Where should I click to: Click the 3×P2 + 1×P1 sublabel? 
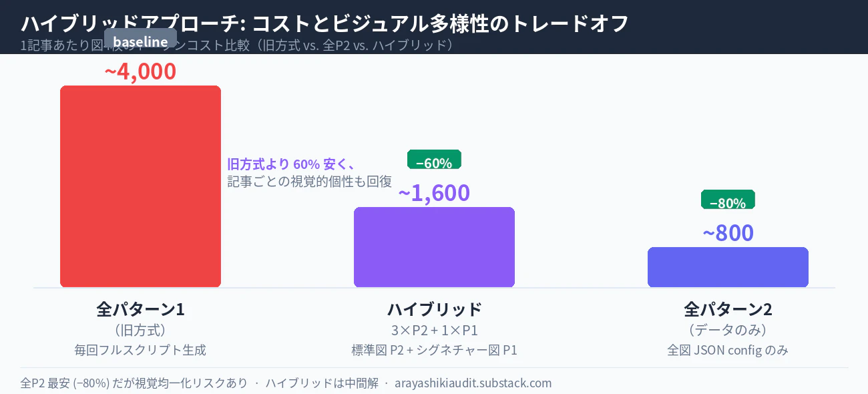click(x=434, y=331)
